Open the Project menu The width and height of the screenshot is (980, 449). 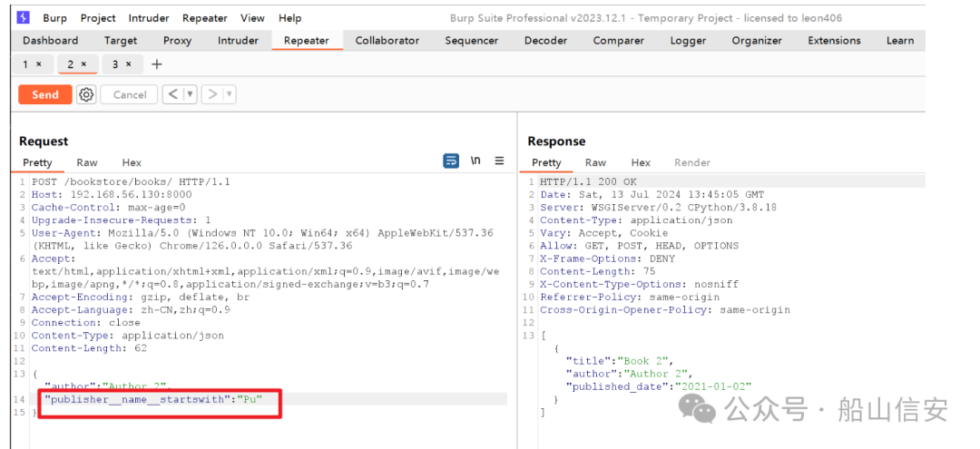pos(98,18)
